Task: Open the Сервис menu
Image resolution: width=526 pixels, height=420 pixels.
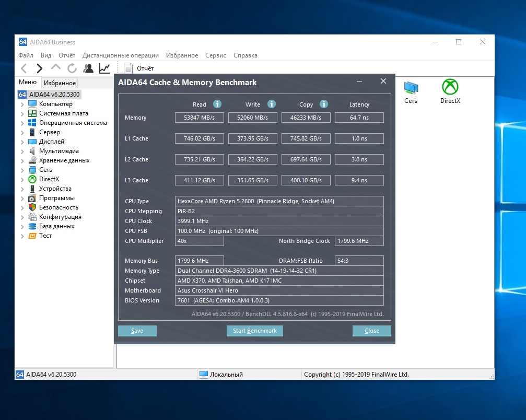Action: [x=216, y=55]
